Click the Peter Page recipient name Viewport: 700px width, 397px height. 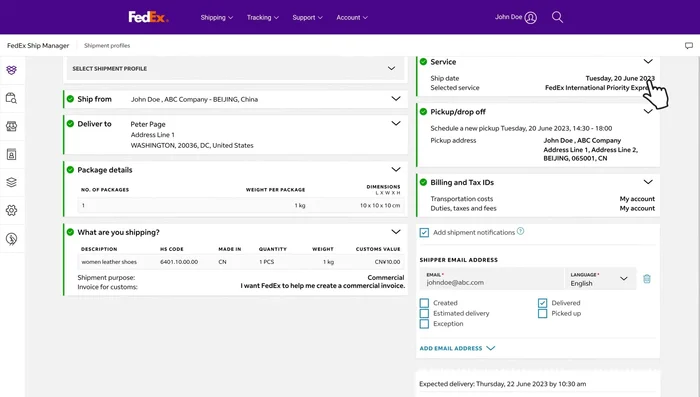tap(148, 124)
